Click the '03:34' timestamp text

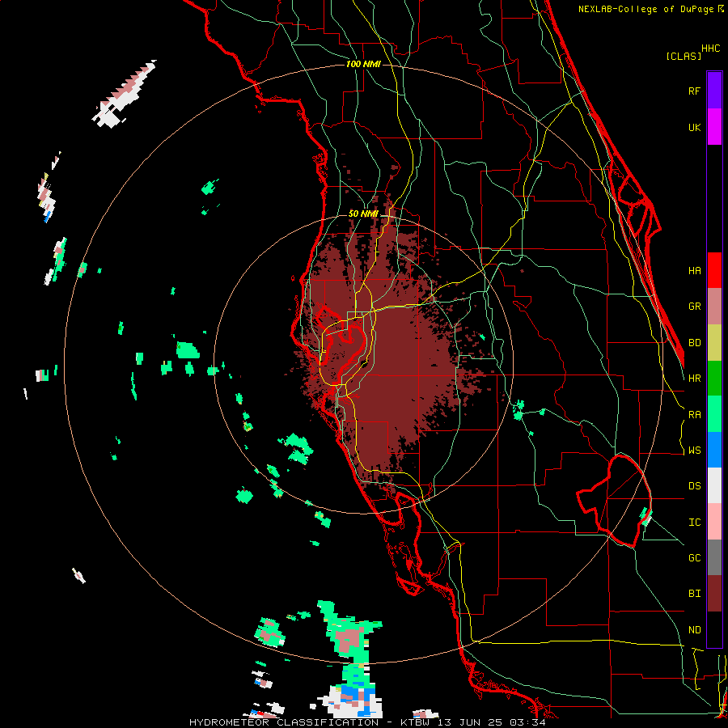point(527,722)
